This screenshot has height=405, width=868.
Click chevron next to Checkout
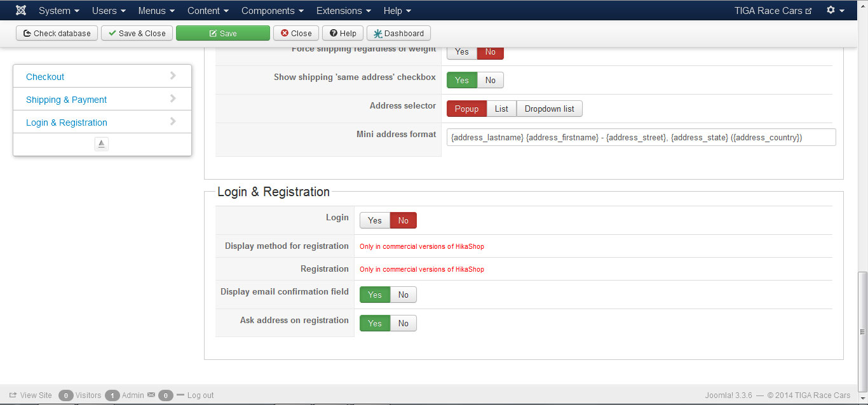(173, 76)
